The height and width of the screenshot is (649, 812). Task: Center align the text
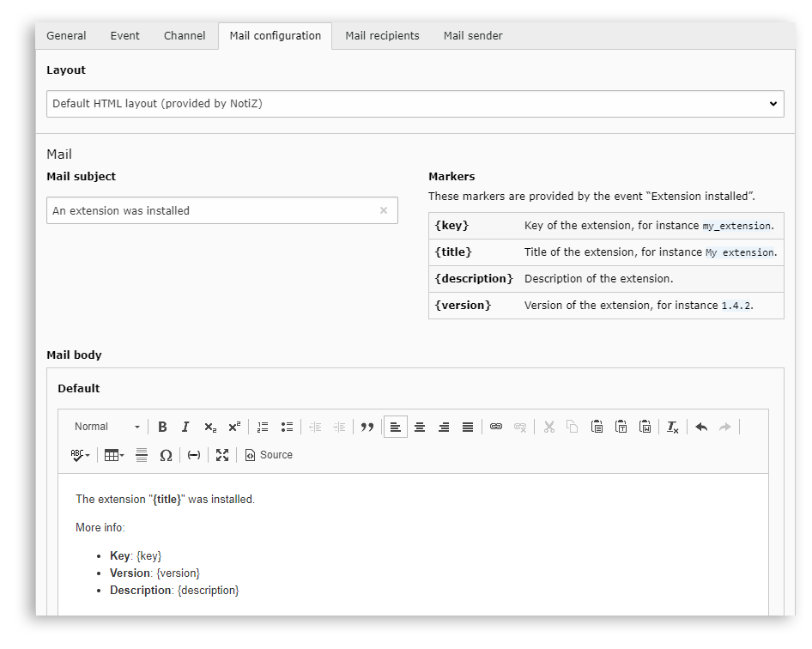[x=420, y=427]
